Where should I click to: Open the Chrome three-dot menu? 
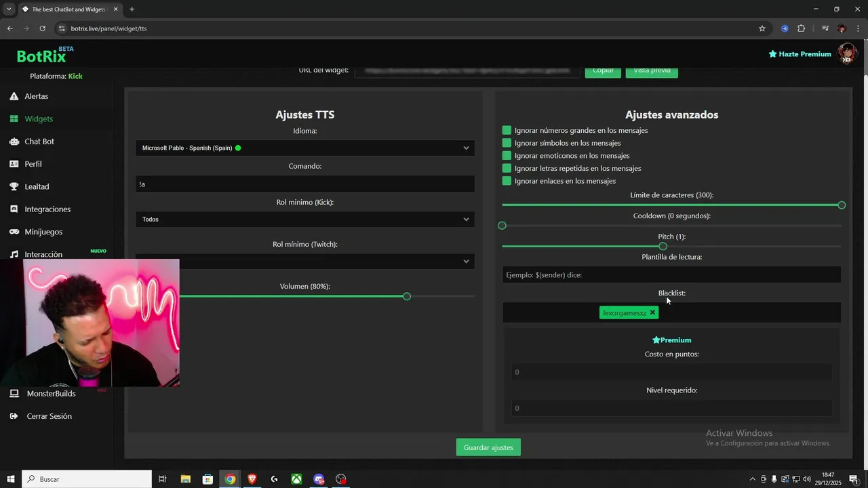coord(858,28)
